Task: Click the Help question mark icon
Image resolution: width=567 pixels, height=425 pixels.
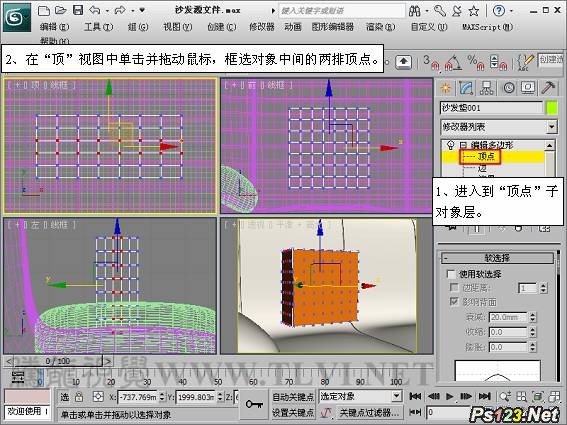Action: click(x=499, y=11)
